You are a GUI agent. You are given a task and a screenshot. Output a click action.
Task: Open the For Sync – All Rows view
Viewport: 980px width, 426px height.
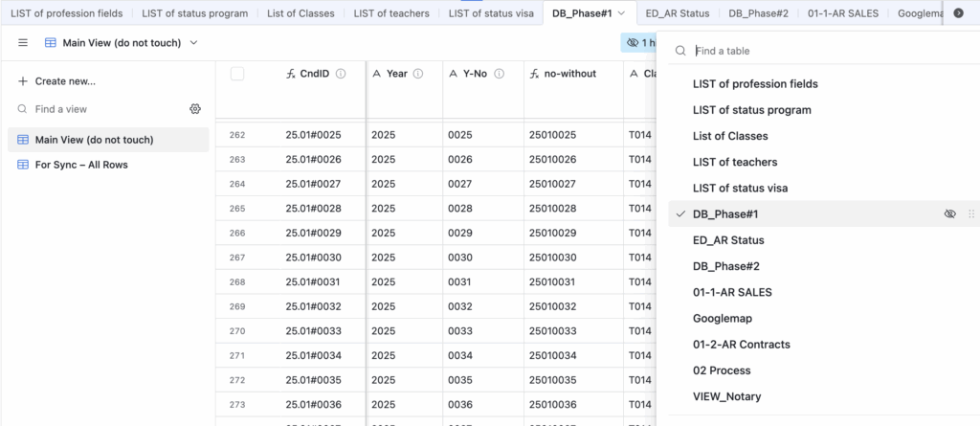pyautogui.click(x=81, y=165)
